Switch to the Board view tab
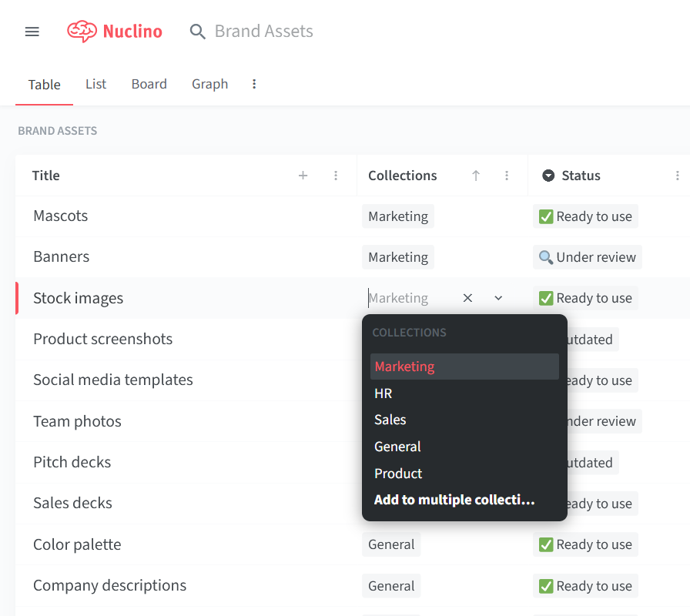This screenshot has height=616, width=690. pyautogui.click(x=149, y=84)
